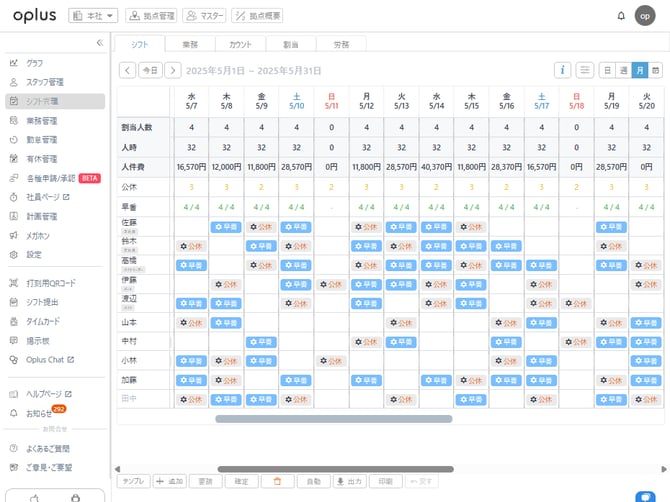Switch to 日 day view
670x502 pixels.
point(607,70)
